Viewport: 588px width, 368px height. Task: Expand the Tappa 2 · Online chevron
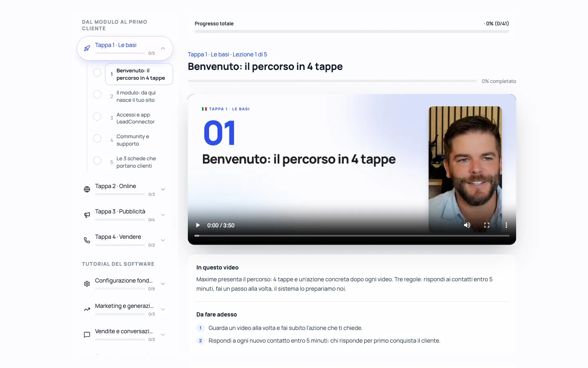[163, 189]
